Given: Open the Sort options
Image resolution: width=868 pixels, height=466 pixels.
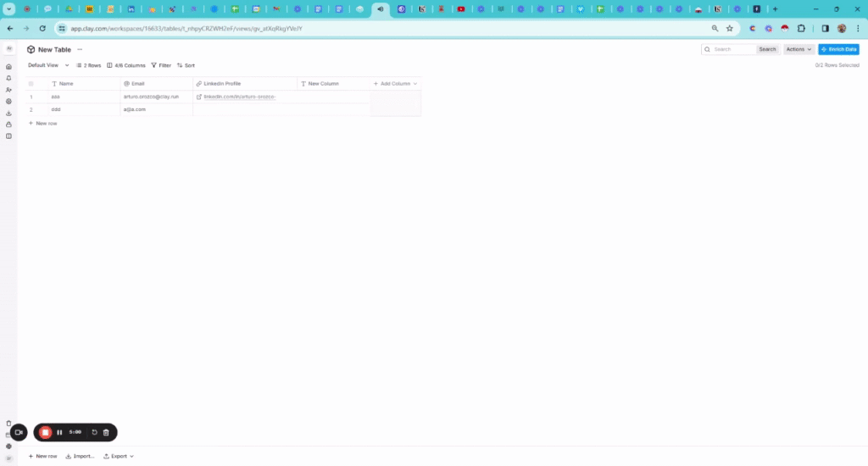Looking at the screenshot, I should point(186,65).
